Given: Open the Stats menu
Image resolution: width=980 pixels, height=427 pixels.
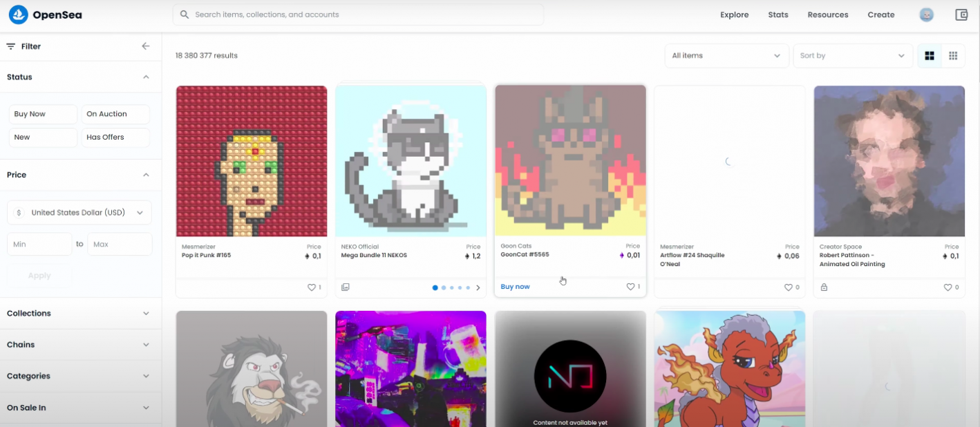Looking at the screenshot, I should click(x=778, y=15).
